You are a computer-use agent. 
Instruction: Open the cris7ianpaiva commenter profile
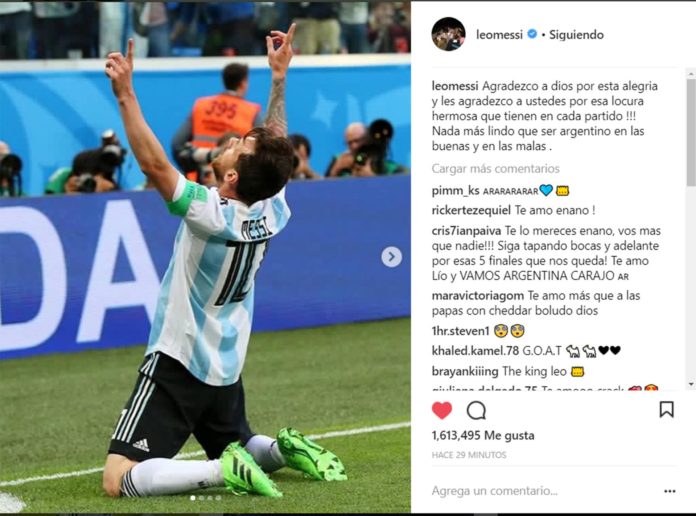(467, 231)
